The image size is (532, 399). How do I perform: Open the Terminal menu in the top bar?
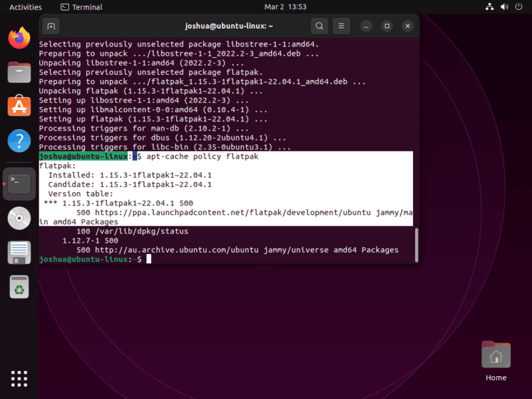pyautogui.click(x=81, y=7)
